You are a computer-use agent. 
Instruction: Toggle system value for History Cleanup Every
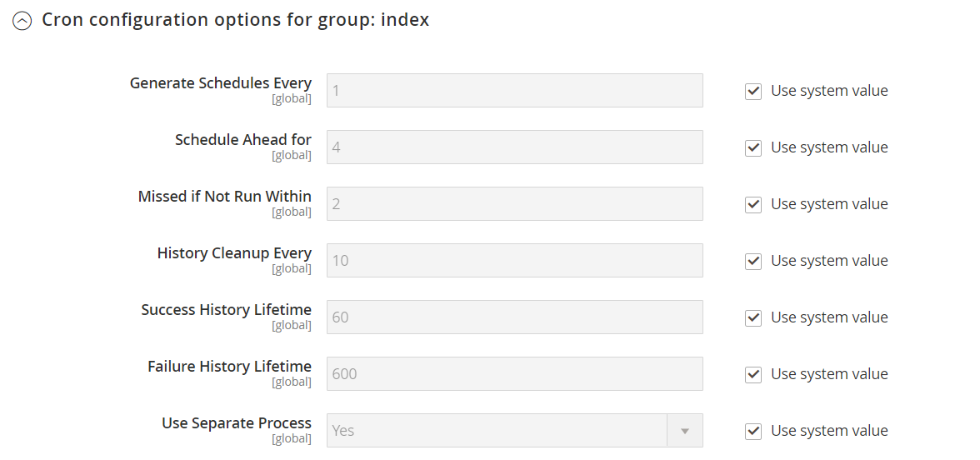753,261
